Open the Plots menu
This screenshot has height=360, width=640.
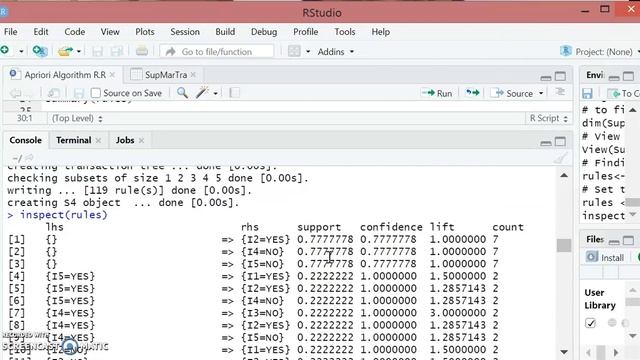click(145, 32)
